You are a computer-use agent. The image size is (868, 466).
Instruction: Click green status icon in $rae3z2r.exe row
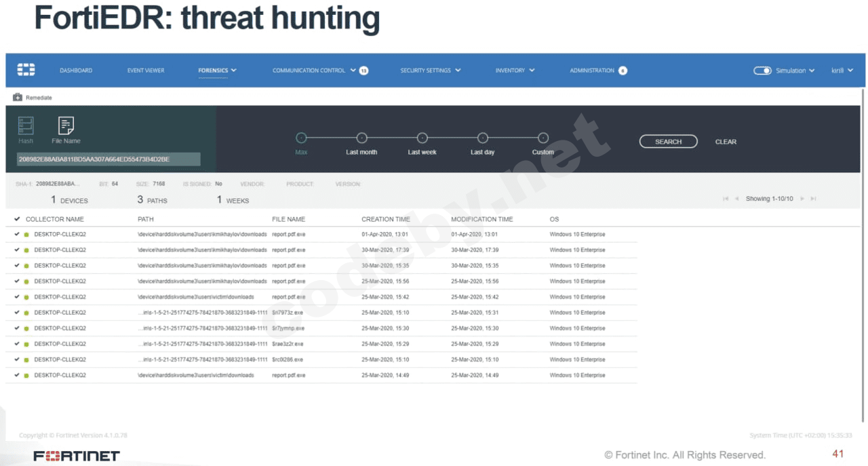pos(26,344)
